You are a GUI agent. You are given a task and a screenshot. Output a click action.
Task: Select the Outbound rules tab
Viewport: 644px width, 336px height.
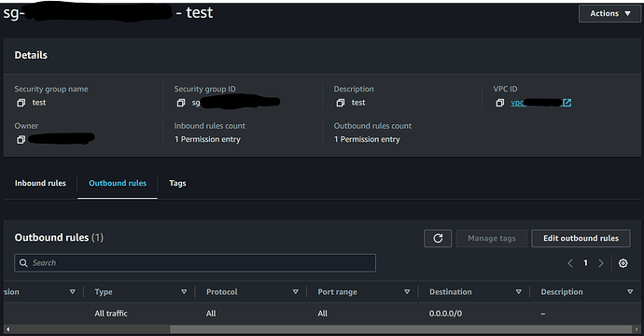coord(118,183)
